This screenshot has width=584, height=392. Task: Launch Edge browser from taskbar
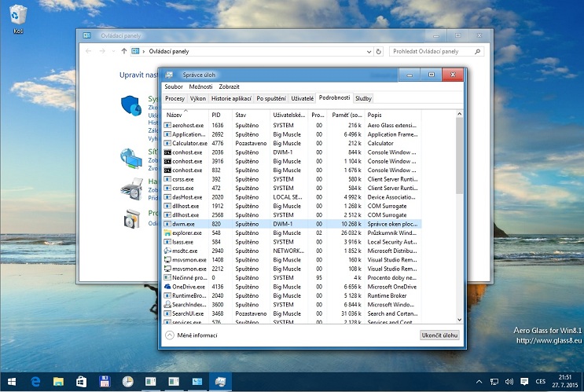coord(35,382)
